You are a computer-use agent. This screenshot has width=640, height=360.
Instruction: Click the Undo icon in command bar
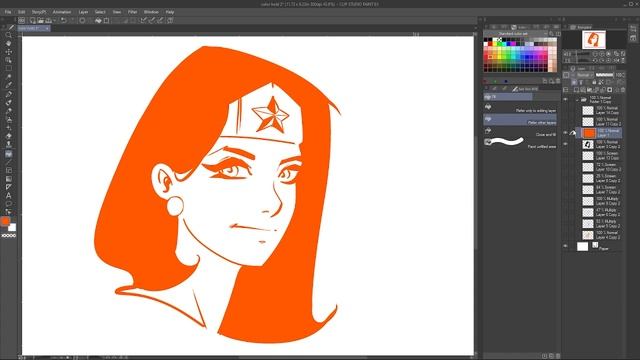pyautogui.click(x=63, y=20)
